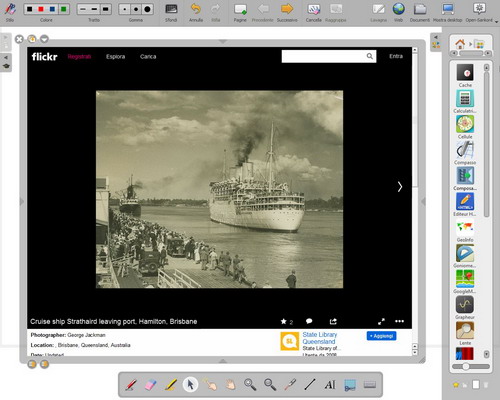The image size is (500, 400).
Task: Go to the library home folder icon
Action: click(460, 44)
